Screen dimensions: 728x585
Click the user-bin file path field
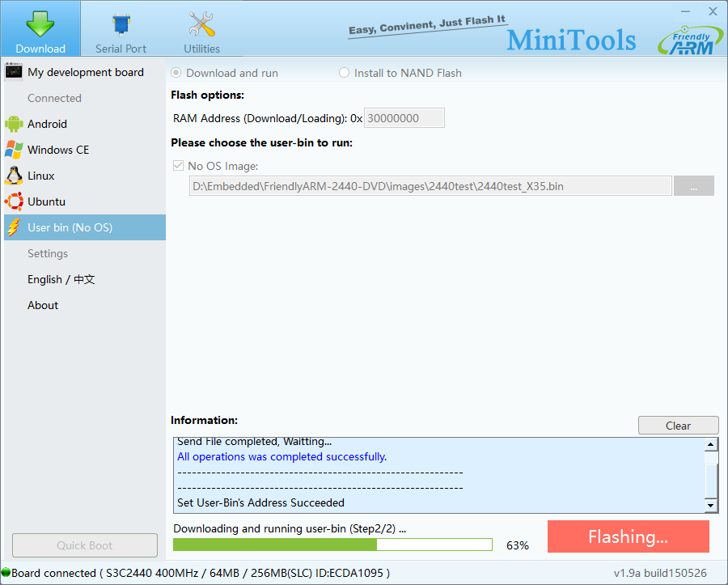[430, 186]
